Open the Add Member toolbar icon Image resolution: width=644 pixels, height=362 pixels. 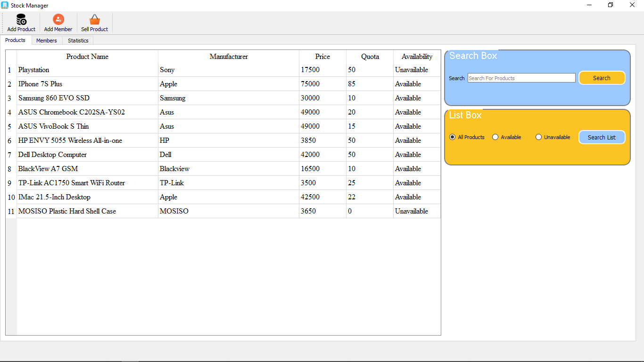pos(58,19)
